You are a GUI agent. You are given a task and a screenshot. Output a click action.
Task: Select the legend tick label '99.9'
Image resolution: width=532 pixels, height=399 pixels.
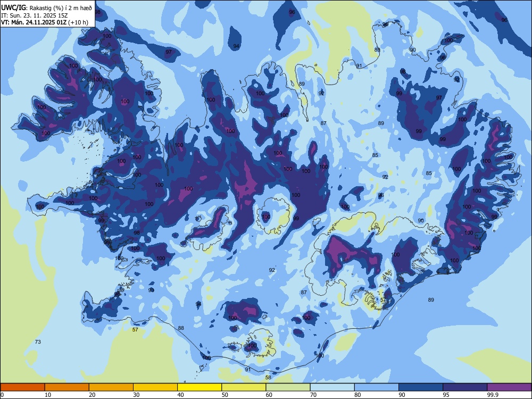click(493, 395)
